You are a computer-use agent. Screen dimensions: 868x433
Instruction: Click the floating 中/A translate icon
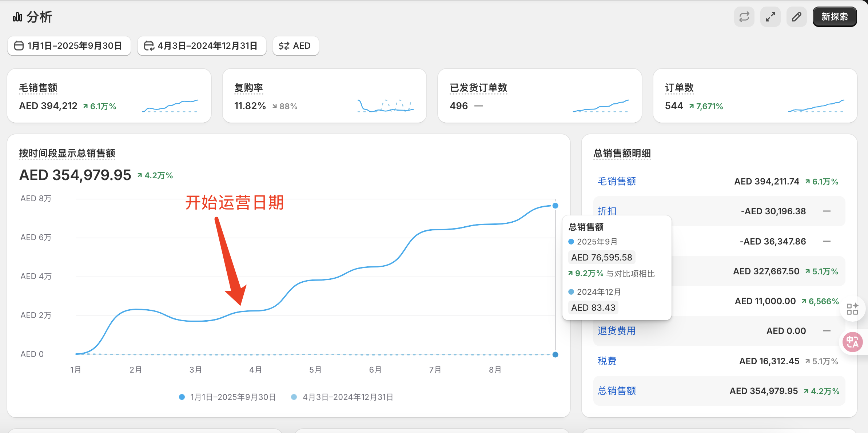click(853, 342)
